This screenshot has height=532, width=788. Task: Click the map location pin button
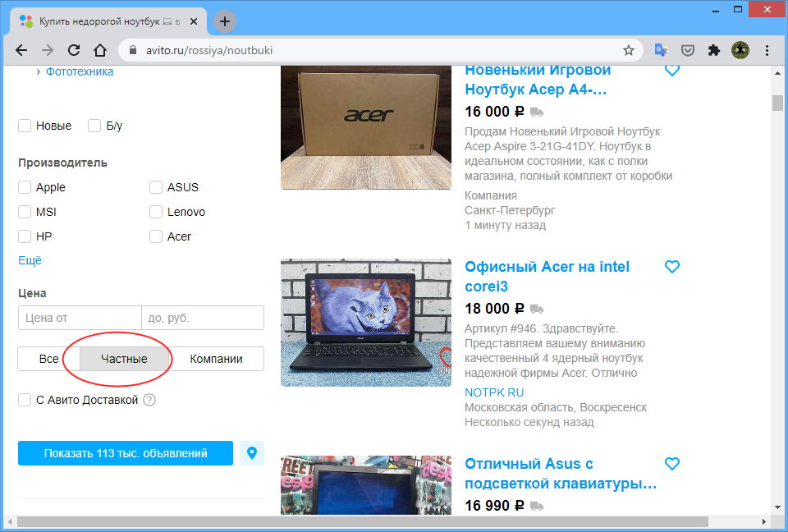click(252, 453)
